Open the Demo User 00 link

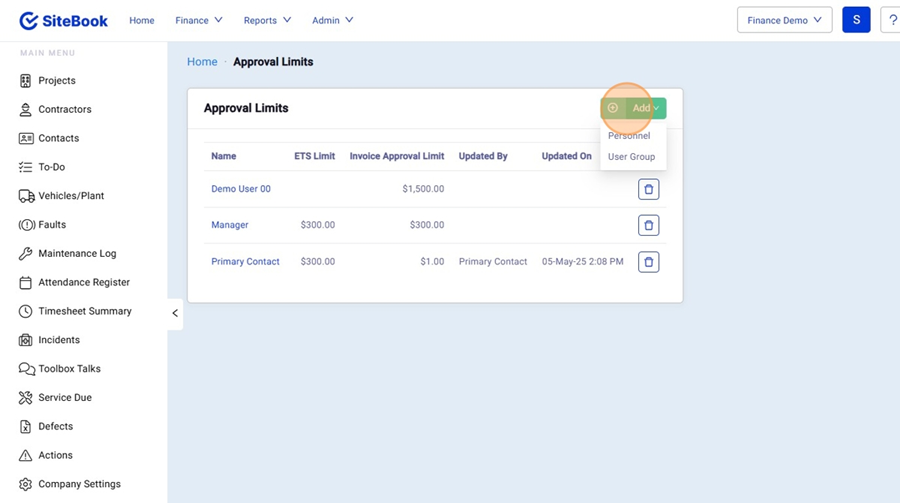[x=241, y=189]
